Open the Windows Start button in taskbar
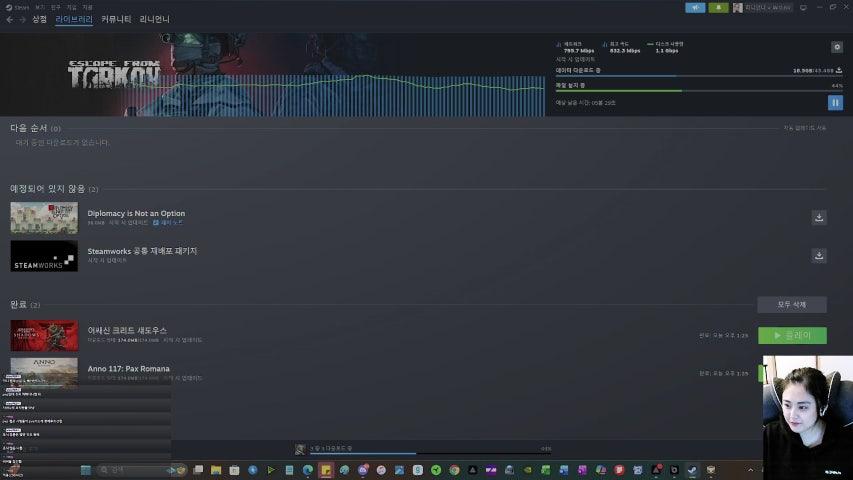The width and height of the screenshot is (853, 480). 85,470
